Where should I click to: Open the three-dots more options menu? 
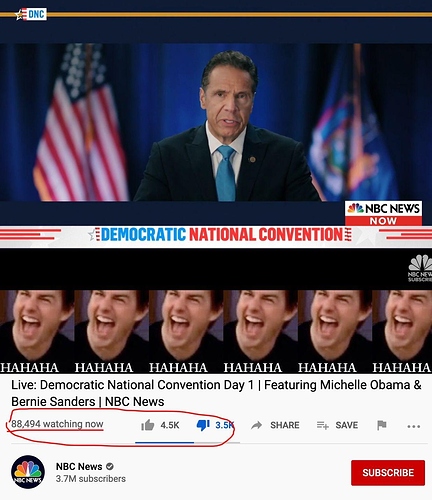(x=413, y=426)
